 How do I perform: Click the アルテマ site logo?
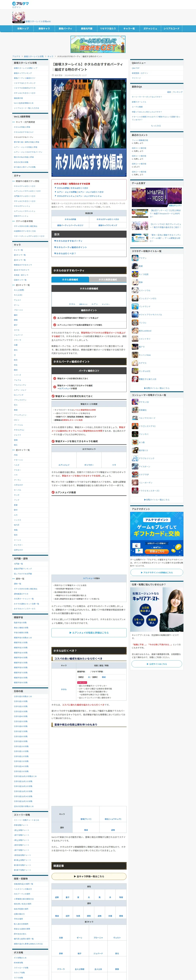[x=20, y=3]
